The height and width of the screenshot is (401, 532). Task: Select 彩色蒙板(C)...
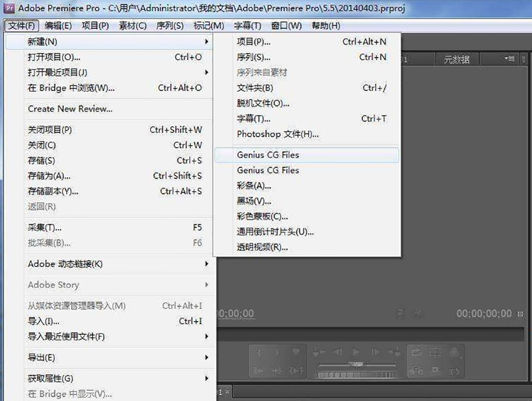click(x=307, y=217)
